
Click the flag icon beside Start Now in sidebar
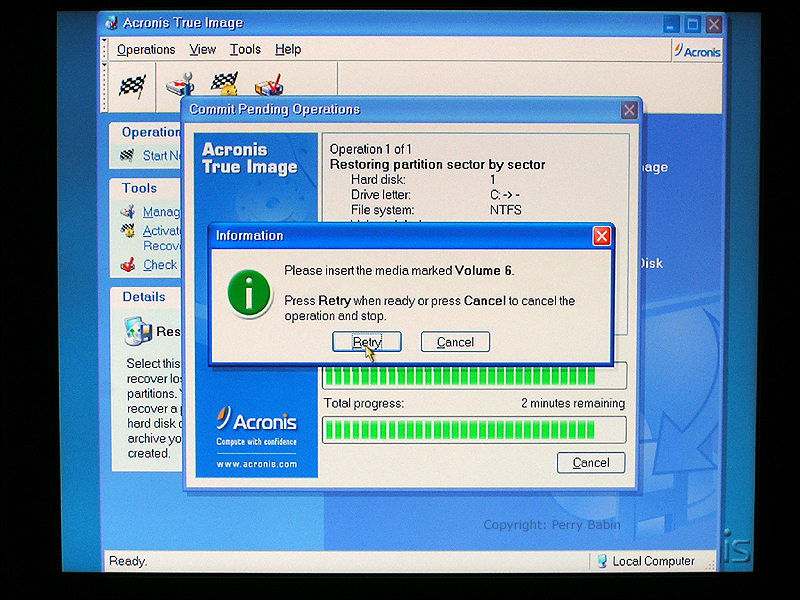(128, 155)
